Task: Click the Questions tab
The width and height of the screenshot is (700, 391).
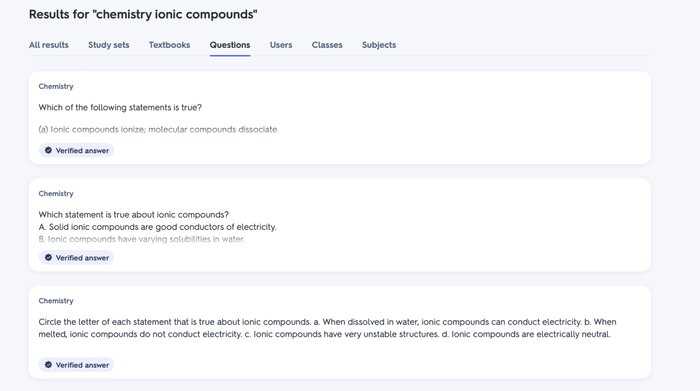Action: [230, 45]
